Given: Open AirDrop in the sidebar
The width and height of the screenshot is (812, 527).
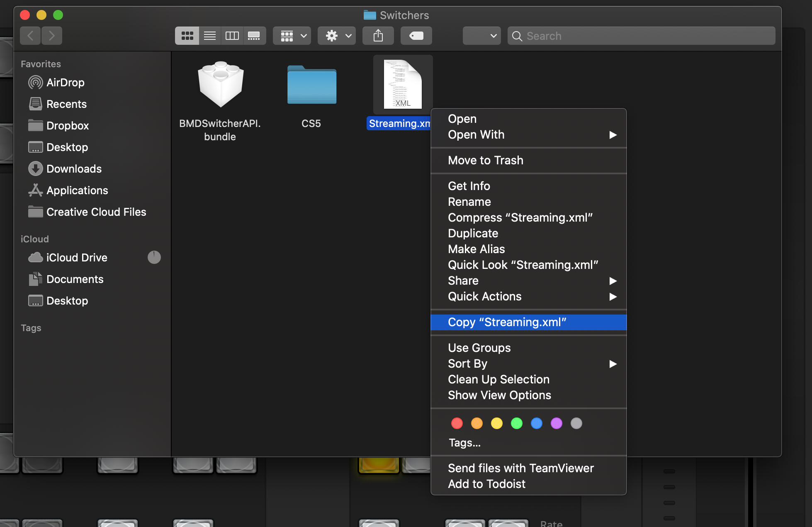Looking at the screenshot, I should click(x=65, y=83).
